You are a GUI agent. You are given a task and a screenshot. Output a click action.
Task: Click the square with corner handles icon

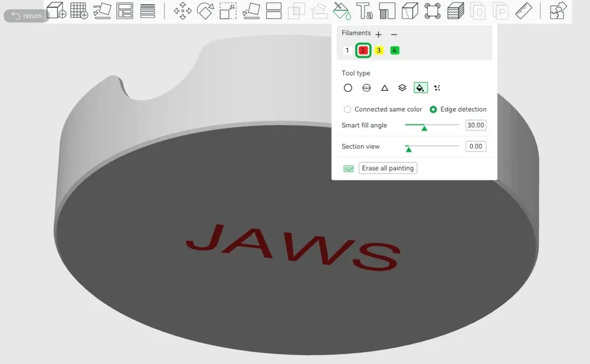point(432,11)
